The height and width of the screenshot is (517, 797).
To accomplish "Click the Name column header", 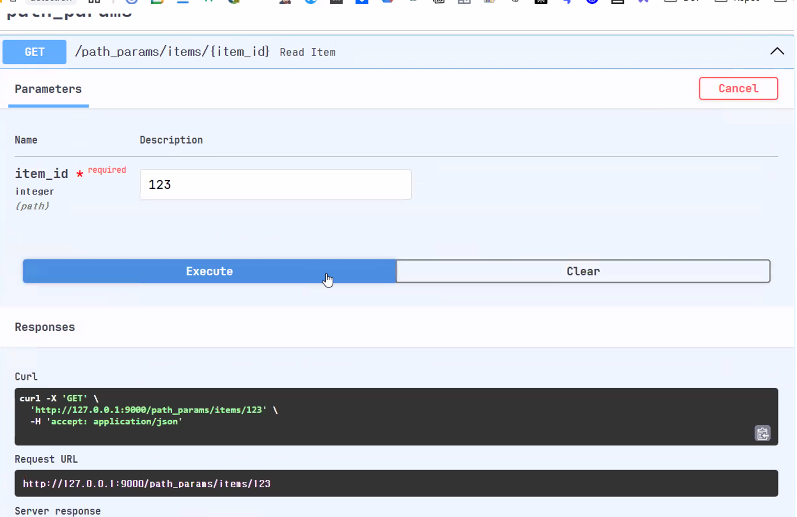I will coord(26,140).
